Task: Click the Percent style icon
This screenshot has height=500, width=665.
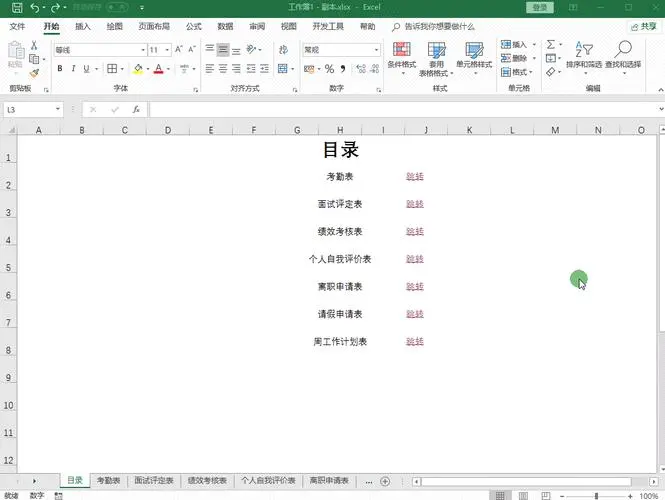Action: (329, 69)
